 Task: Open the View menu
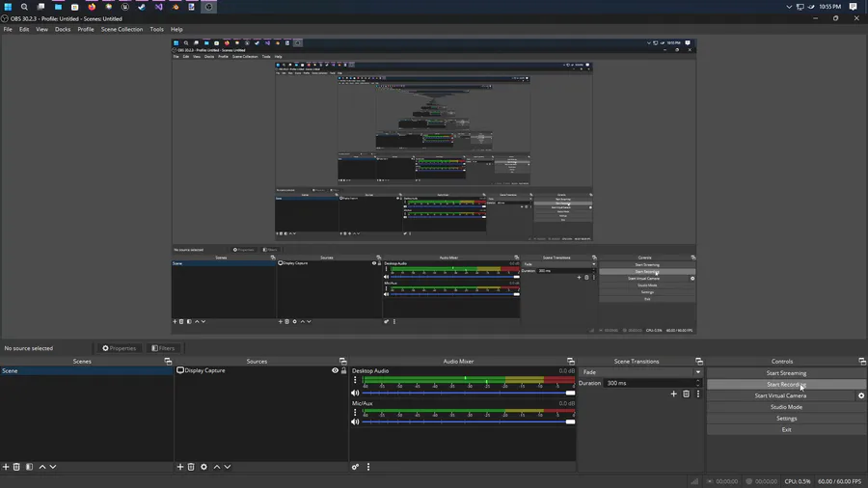coord(41,29)
